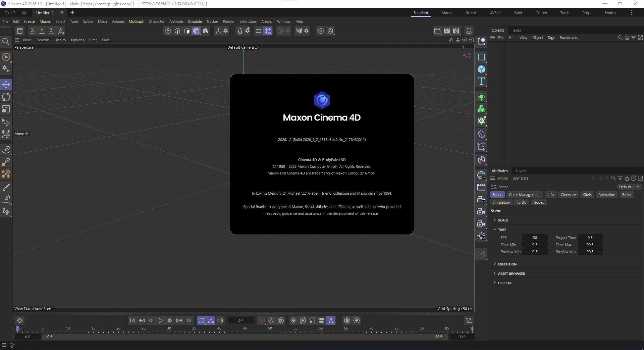Open the search magnifier in left toolbar
The image size is (644, 350).
point(6,41)
